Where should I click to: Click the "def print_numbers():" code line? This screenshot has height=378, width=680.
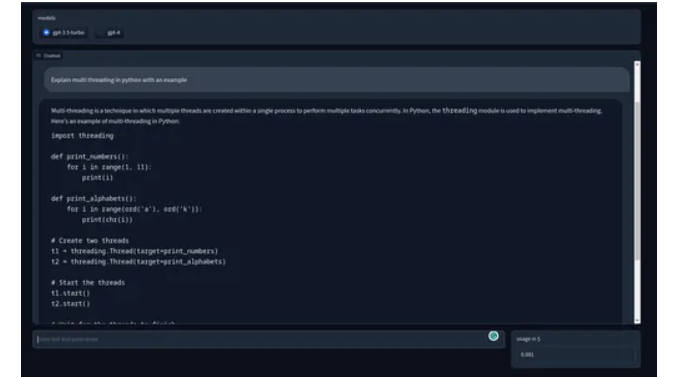pyautogui.click(x=90, y=156)
